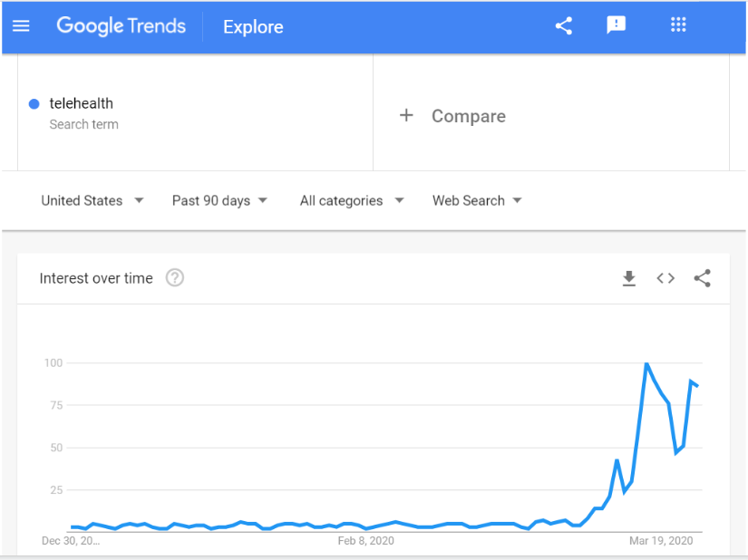Click the Google Trends logo
Screen dimensions: 748x560
121,25
